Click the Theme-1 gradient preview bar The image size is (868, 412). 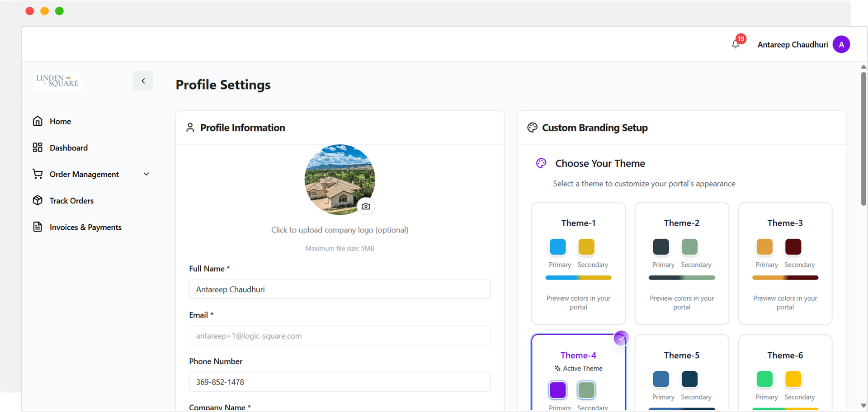tap(578, 278)
